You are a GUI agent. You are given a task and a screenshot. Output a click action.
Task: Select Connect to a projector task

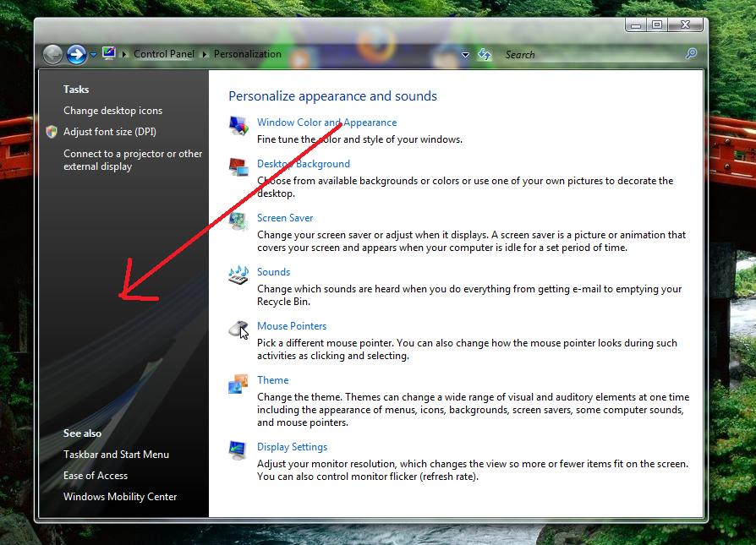pyautogui.click(x=133, y=160)
